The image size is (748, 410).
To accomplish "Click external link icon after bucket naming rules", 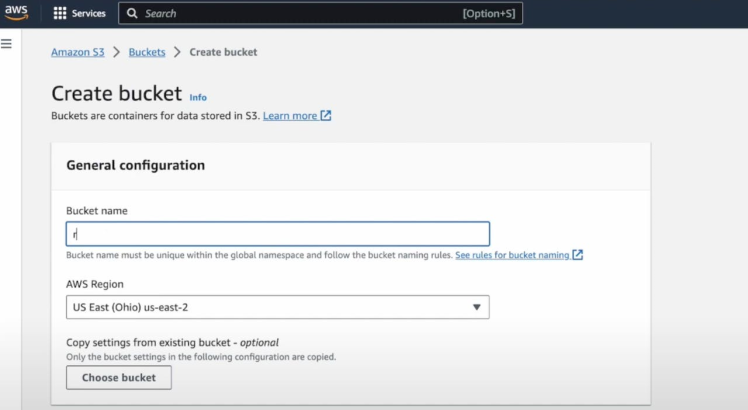I will 578,255.
